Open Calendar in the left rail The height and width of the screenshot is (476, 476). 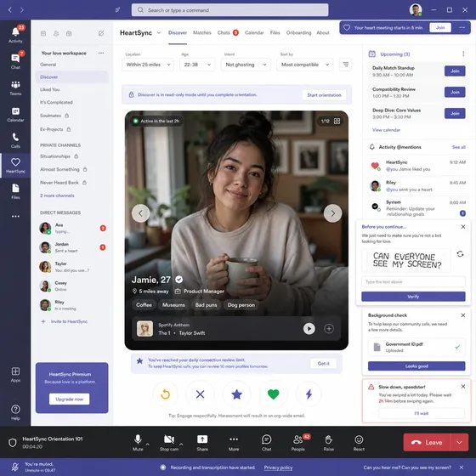(x=15, y=114)
